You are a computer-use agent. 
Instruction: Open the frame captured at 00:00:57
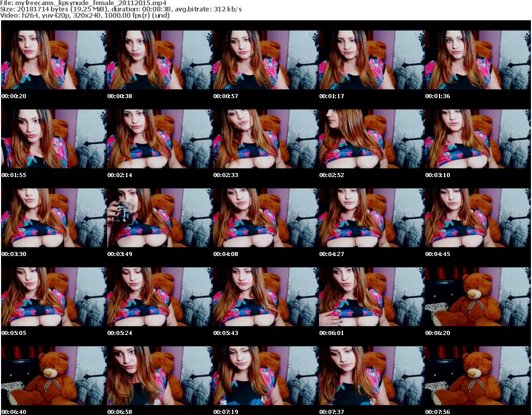265,60
